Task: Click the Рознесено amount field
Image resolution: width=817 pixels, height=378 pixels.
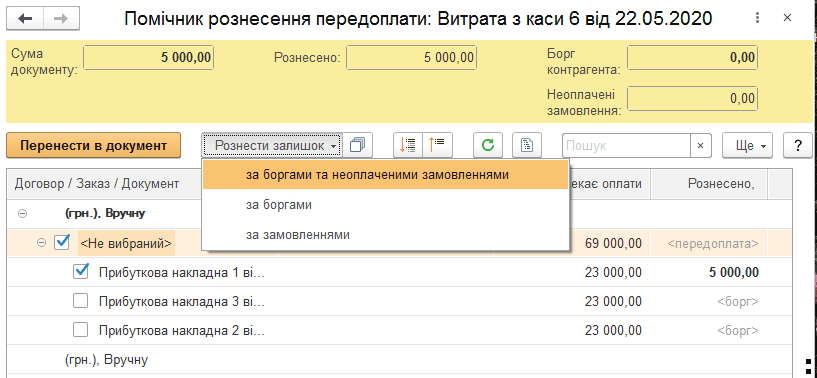Action: pos(412,57)
